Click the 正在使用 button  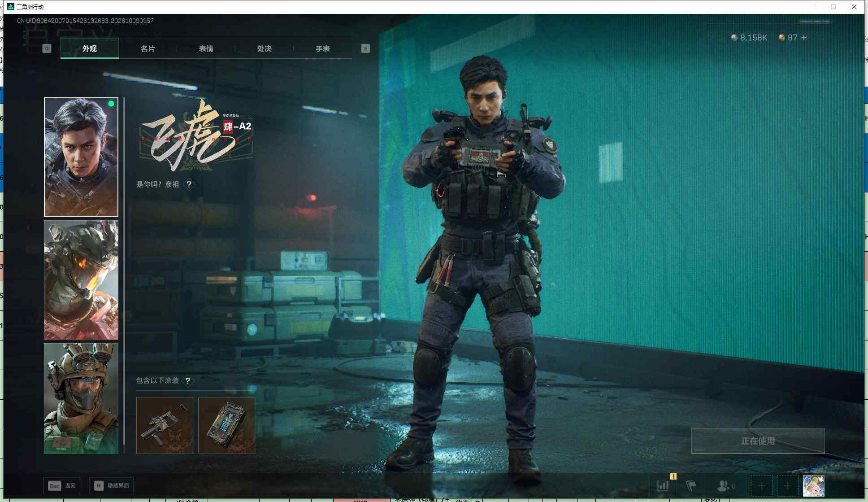(758, 441)
